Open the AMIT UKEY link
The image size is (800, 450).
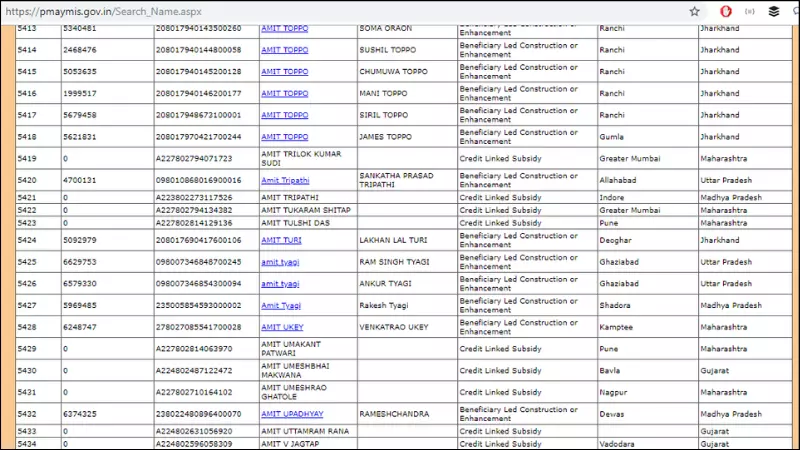[x=282, y=327]
